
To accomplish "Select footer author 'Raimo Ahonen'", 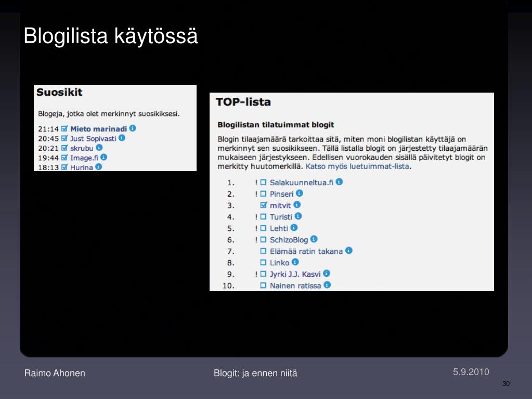I will tap(55, 373).
